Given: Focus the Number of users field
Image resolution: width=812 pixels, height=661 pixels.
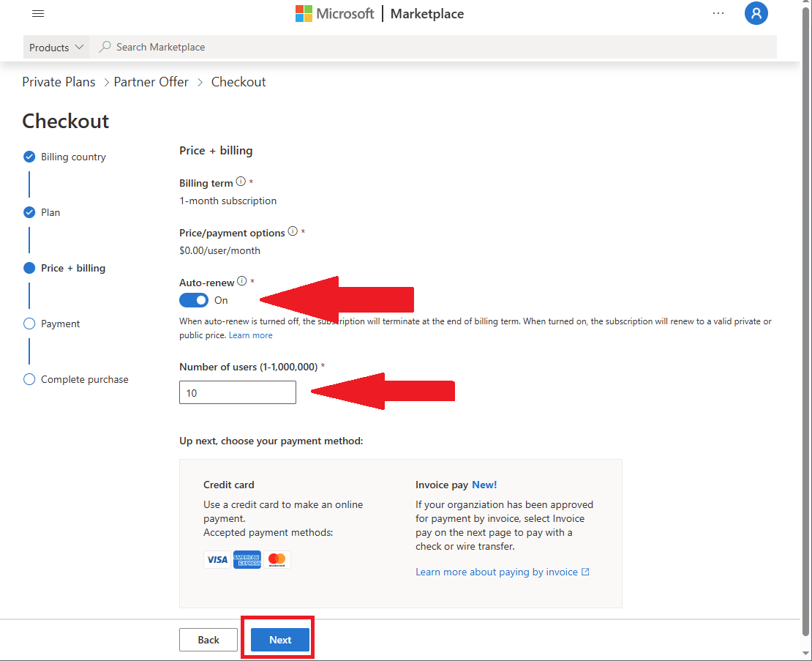Looking at the screenshot, I should tap(238, 392).
